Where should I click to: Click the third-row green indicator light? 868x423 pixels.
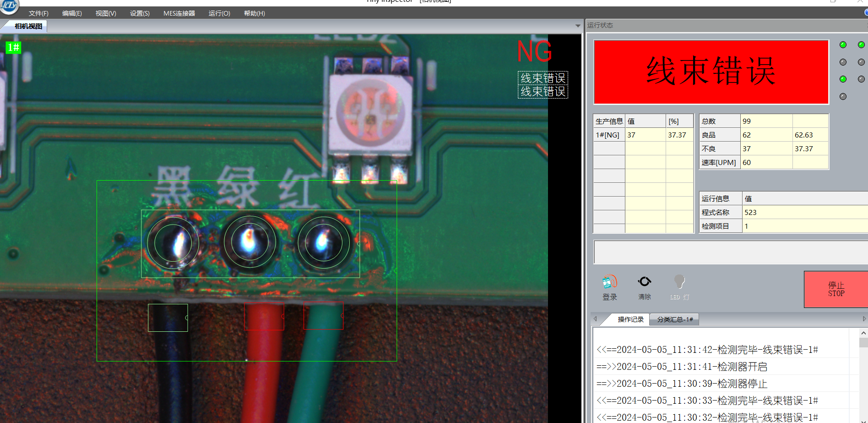(843, 79)
